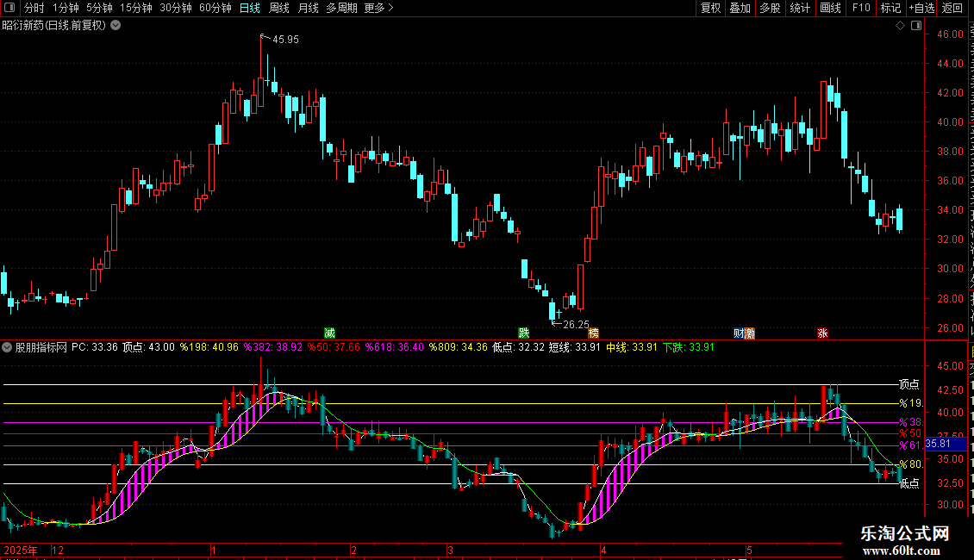The width and height of the screenshot is (974, 560).
Task: Select the 60分钟 period tab
Action: point(215,8)
